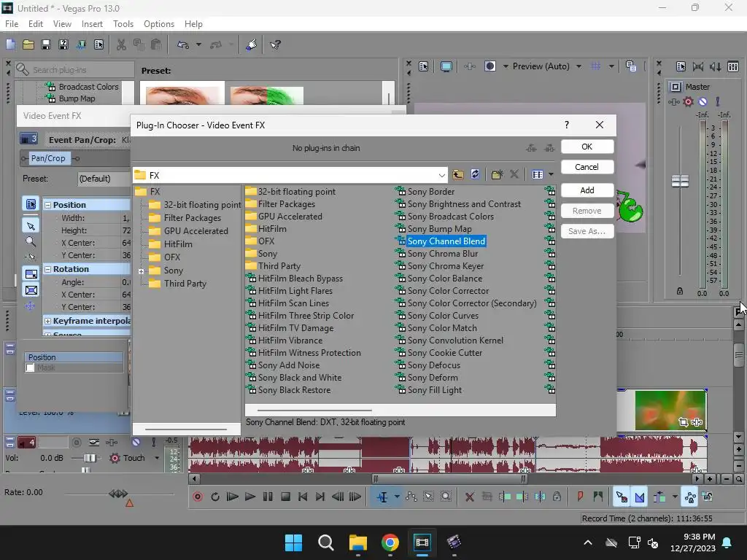Open the Views dropdown arrow in chooser
The height and width of the screenshot is (560, 747).
tap(551, 174)
